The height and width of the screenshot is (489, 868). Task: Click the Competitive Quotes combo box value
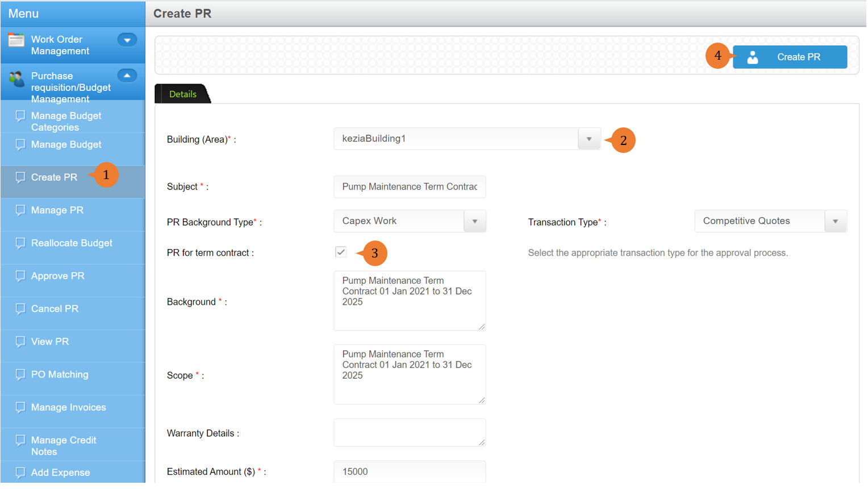[x=760, y=222]
